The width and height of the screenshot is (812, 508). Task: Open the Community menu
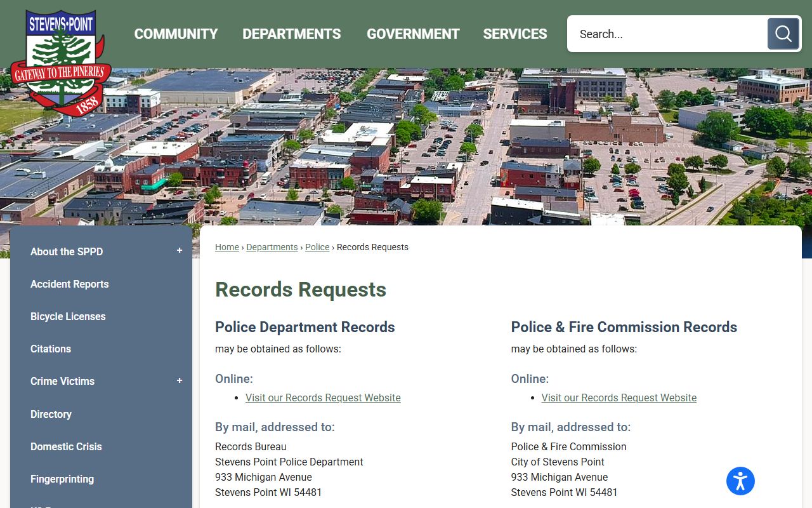click(x=176, y=34)
